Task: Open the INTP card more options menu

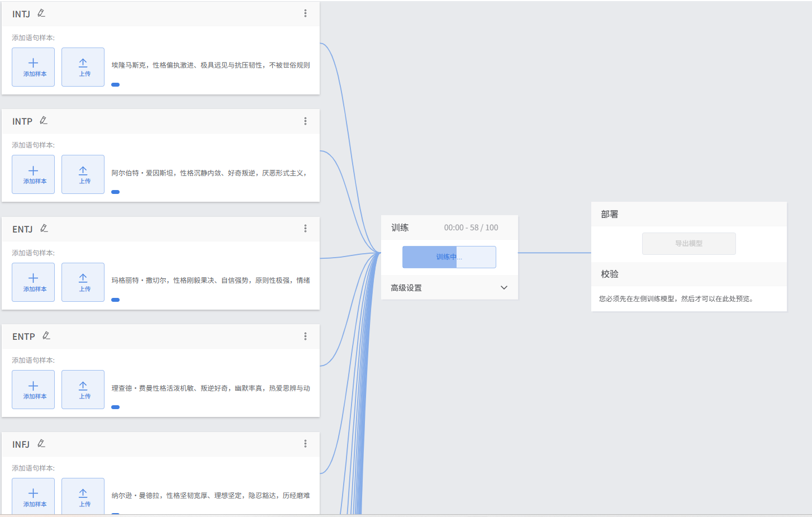Action: coord(305,121)
